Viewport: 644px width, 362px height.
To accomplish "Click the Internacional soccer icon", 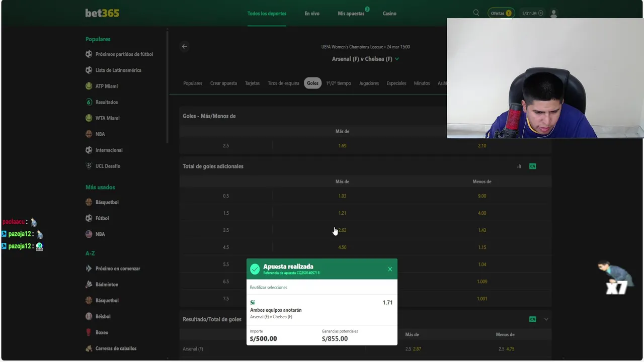I will (89, 150).
